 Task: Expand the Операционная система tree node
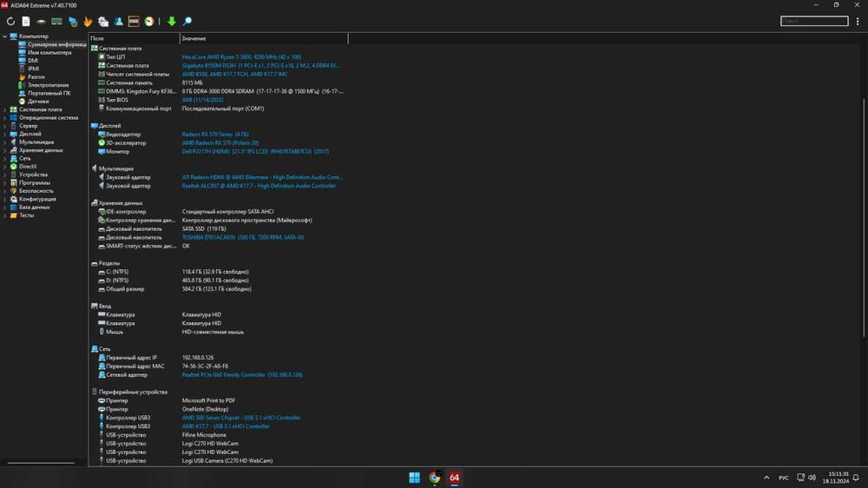click(5, 118)
